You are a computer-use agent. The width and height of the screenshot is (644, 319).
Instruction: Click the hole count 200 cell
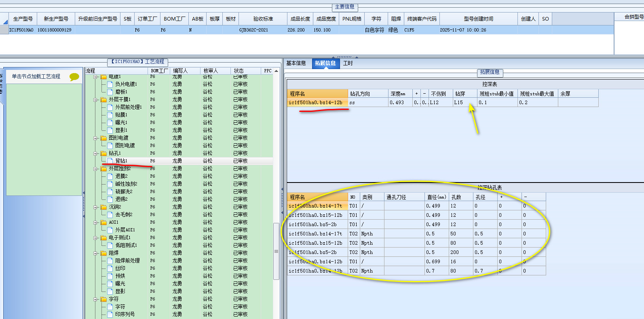point(461,252)
